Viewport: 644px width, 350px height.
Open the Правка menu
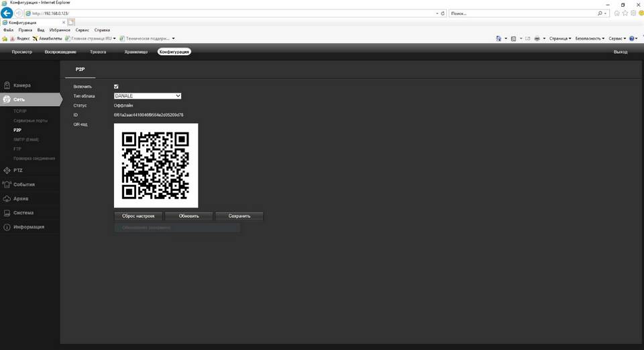[x=25, y=30]
